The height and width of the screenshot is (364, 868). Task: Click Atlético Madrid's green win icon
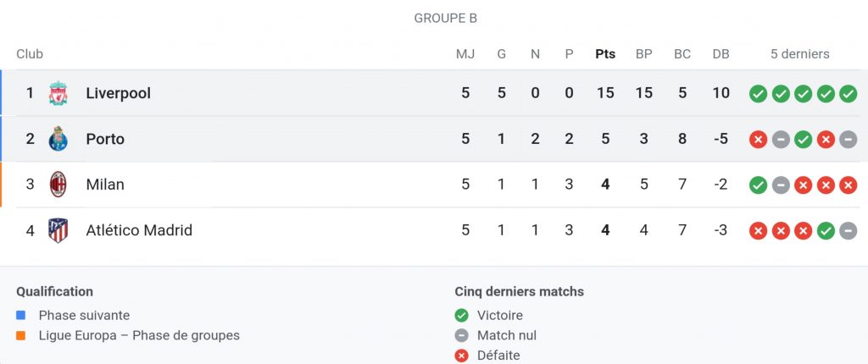826,230
